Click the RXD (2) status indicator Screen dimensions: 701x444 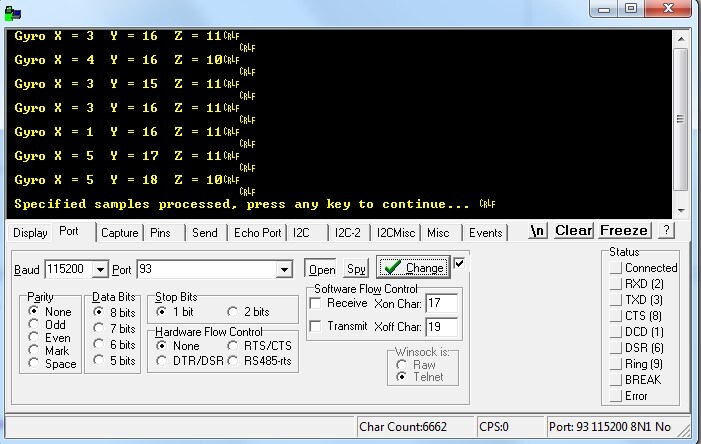pos(616,284)
